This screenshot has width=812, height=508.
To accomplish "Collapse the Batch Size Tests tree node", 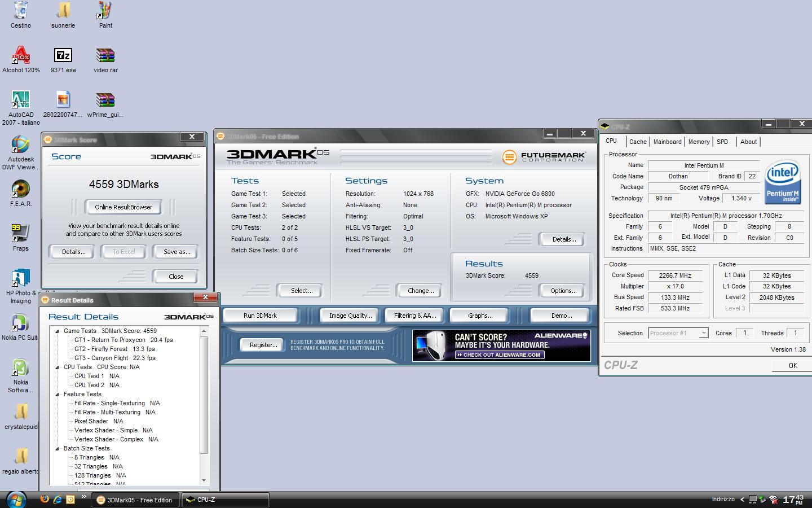I will click(x=57, y=449).
